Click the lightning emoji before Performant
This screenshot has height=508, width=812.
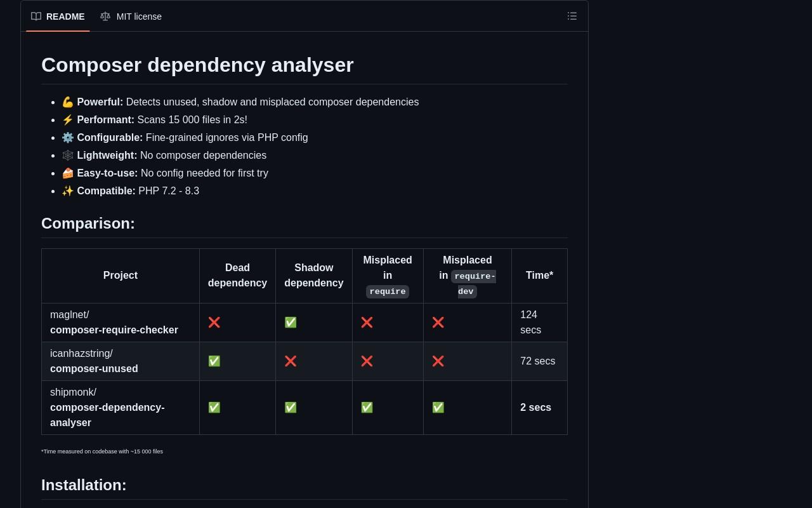[68, 120]
